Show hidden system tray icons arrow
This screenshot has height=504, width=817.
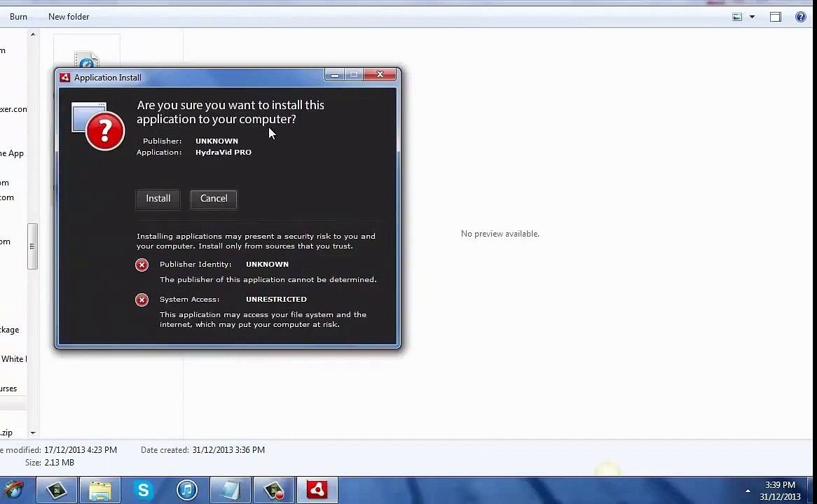click(x=748, y=491)
